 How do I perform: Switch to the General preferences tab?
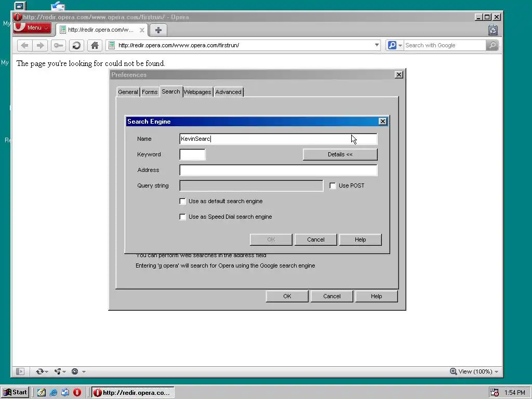click(x=128, y=92)
